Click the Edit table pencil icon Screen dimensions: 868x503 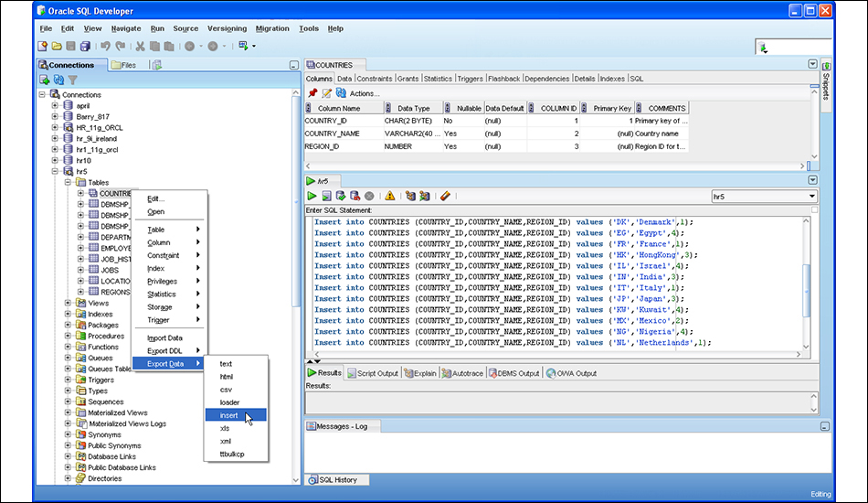pyautogui.click(x=326, y=93)
